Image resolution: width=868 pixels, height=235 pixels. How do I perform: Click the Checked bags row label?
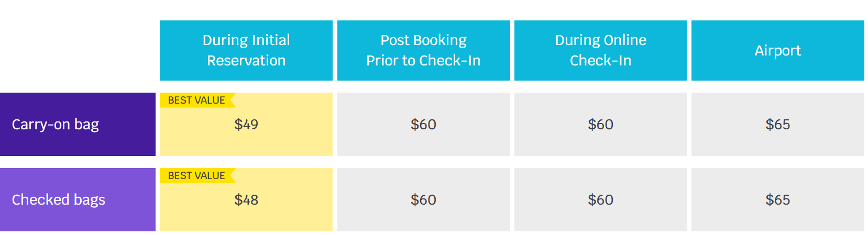click(x=59, y=200)
